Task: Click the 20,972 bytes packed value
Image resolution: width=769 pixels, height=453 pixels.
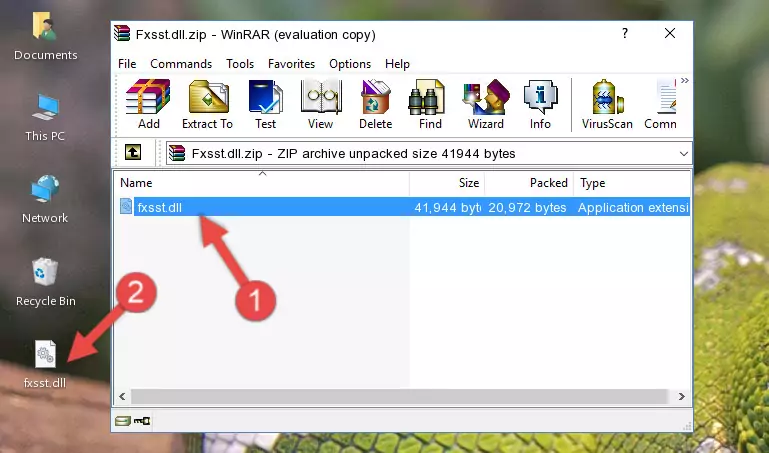Action: point(527,207)
